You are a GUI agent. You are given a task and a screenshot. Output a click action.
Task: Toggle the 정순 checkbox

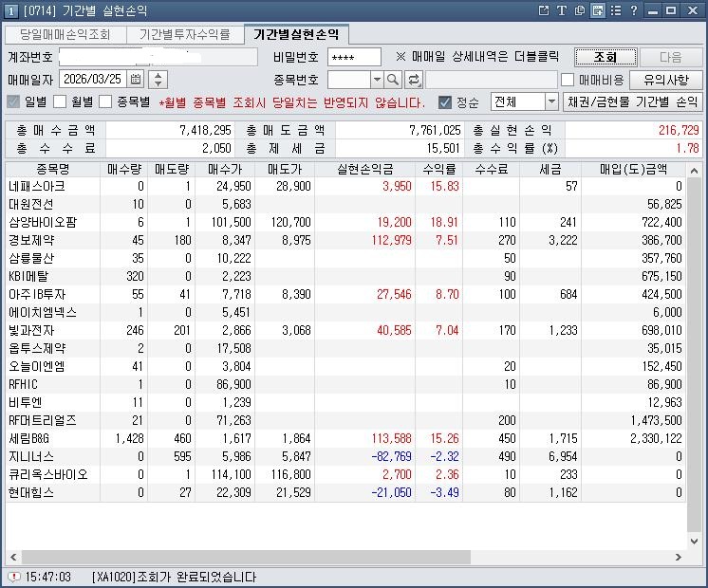click(x=445, y=102)
